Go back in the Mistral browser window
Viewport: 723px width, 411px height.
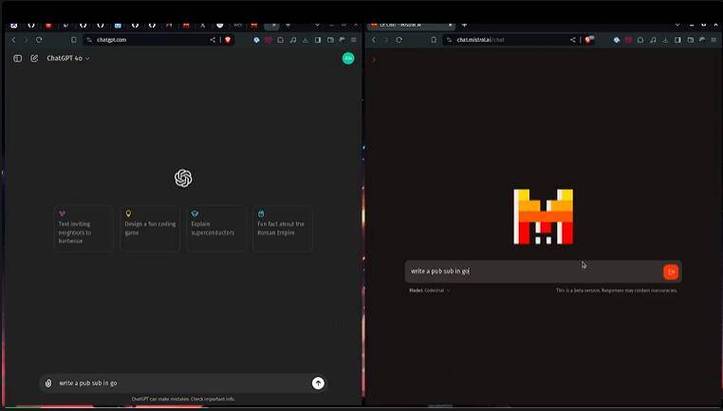click(x=373, y=40)
